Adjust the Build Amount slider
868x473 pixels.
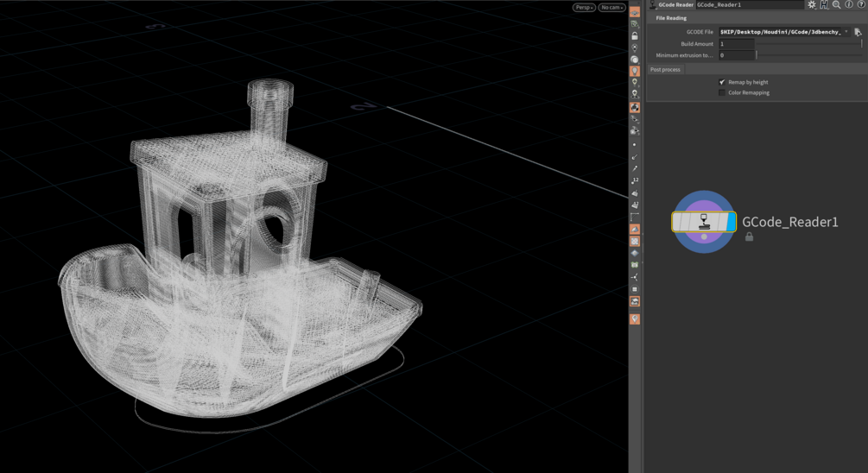coord(809,44)
